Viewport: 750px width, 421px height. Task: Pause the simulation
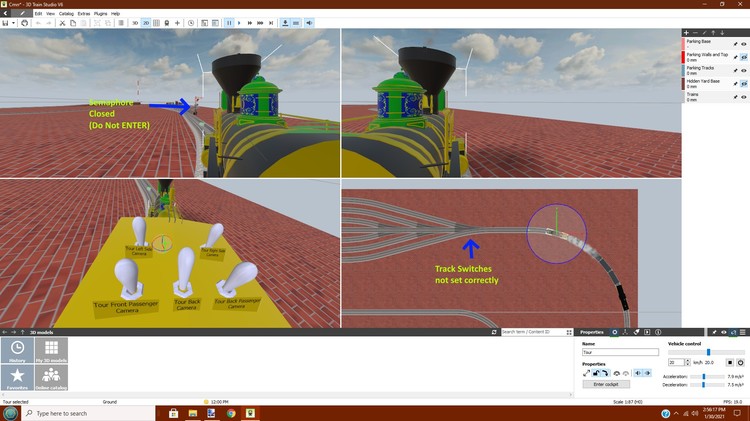click(229, 23)
